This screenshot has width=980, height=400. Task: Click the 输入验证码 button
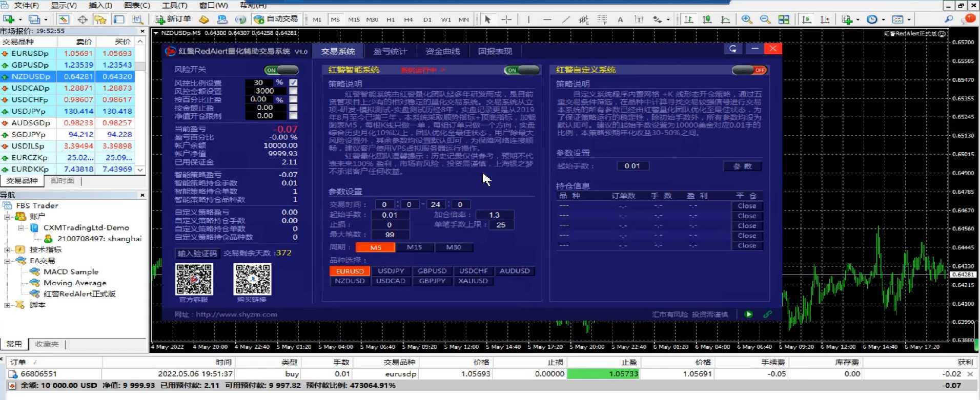click(x=197, y=254)
